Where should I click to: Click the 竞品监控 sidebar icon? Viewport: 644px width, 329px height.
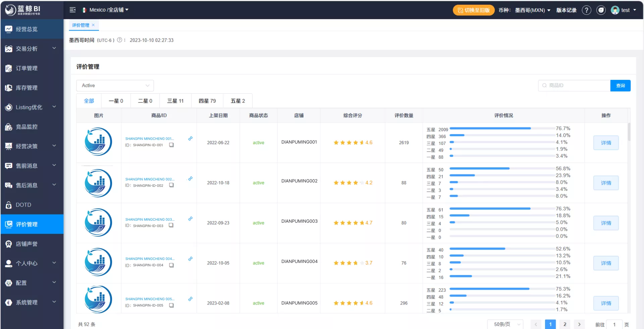click(x=9, y=127)
